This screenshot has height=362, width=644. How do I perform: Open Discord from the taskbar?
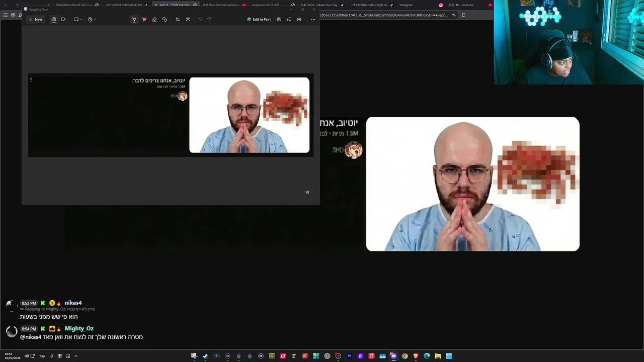[x=393, y=356]
